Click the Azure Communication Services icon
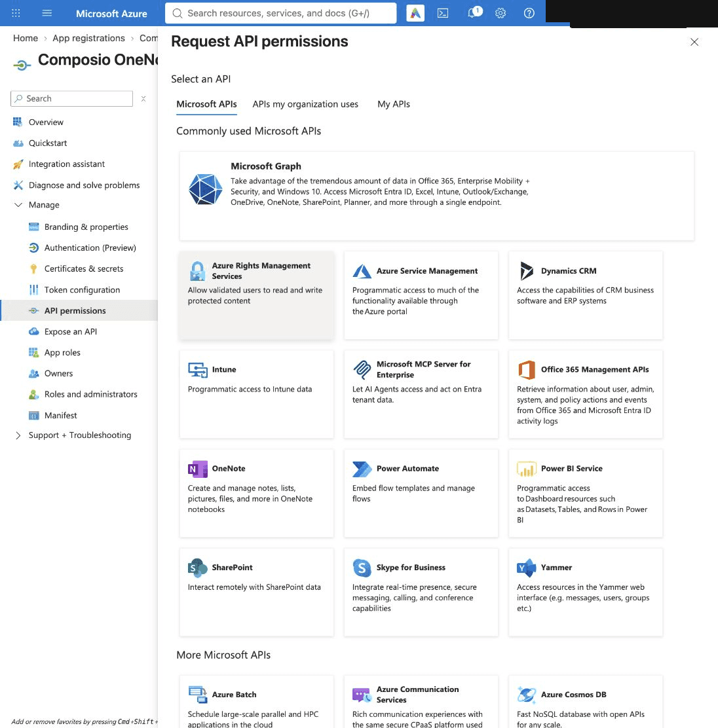This screenshot has width=718, height=728. click(362, 695)
